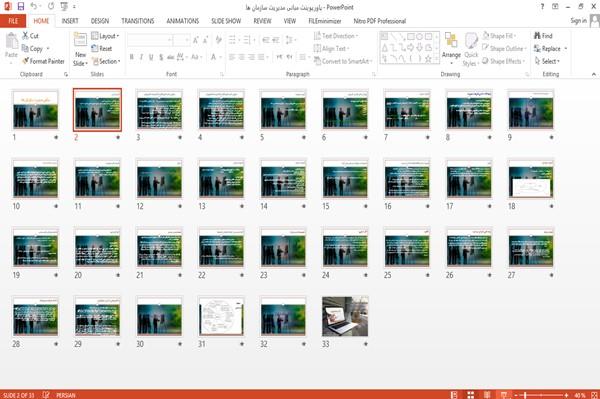The height and width of the screenshot is (399, 600).
Task: Toggle Underline formatting
Action: coord(151,57)
